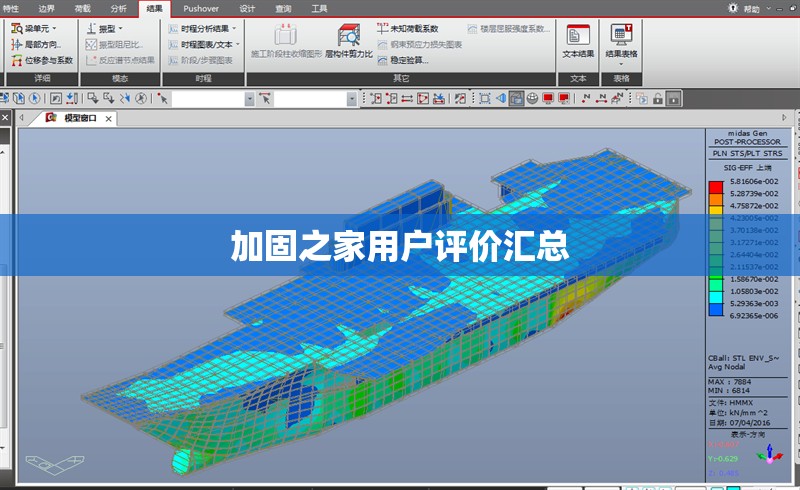
Task: Expand the 振型 mode shape dropdown
Action: click(106, 29)
